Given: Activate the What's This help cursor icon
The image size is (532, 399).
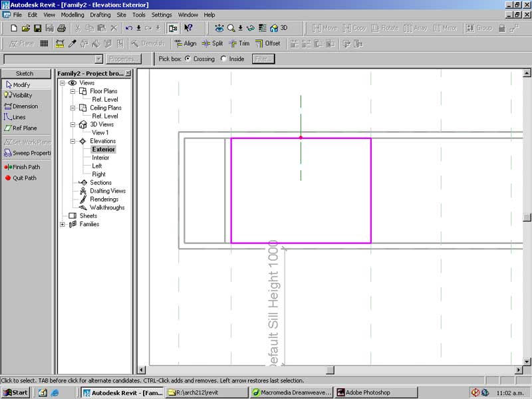Looking at the screenshot, I should [x=188, y=28].
